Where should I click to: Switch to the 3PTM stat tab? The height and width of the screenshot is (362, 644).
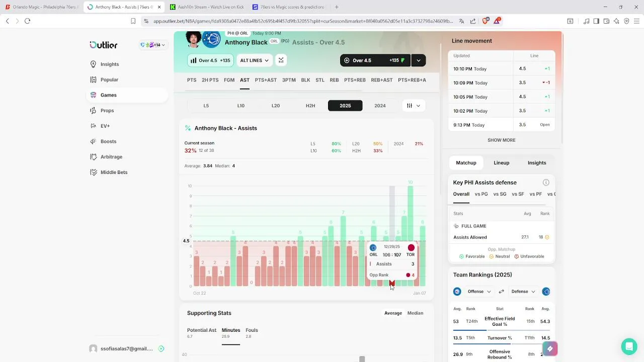[289, 80]
